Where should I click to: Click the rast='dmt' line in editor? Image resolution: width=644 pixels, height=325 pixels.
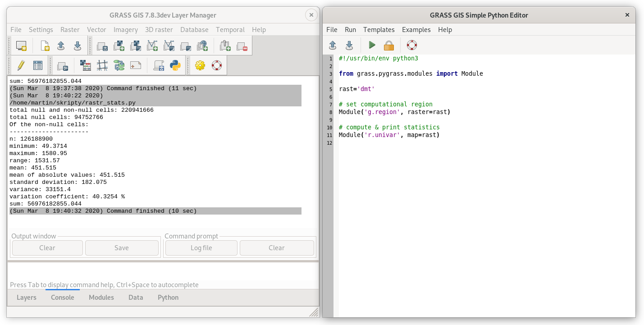click(356, 89)
